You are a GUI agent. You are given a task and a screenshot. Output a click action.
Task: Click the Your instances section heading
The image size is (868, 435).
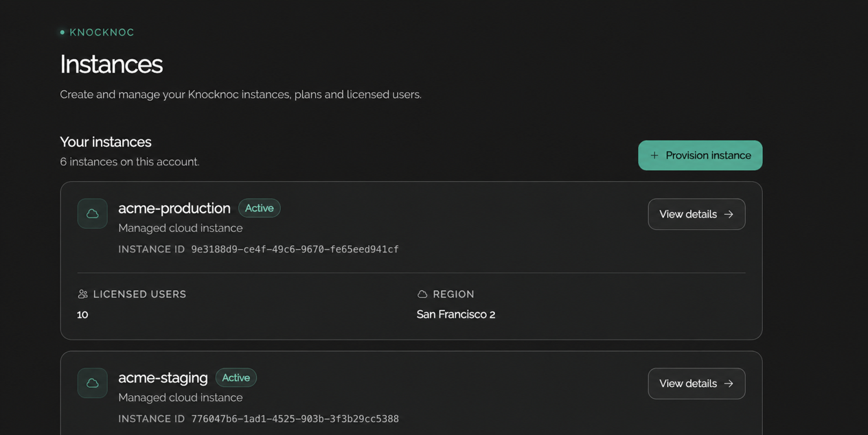(106, 142)
